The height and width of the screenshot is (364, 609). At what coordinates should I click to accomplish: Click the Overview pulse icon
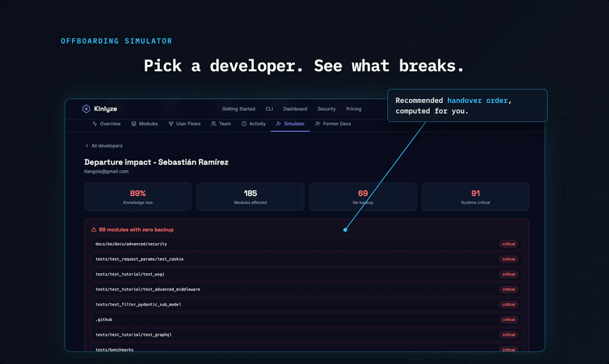(95, 124)
